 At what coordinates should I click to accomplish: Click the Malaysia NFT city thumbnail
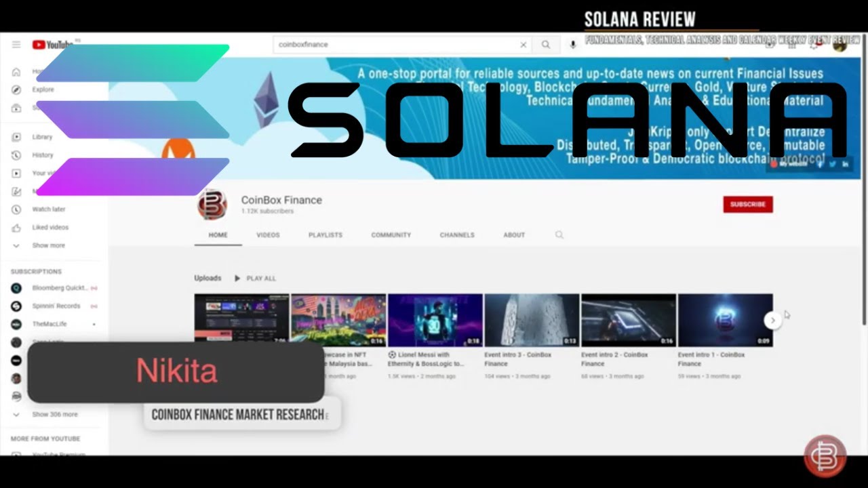click(338, 320)
